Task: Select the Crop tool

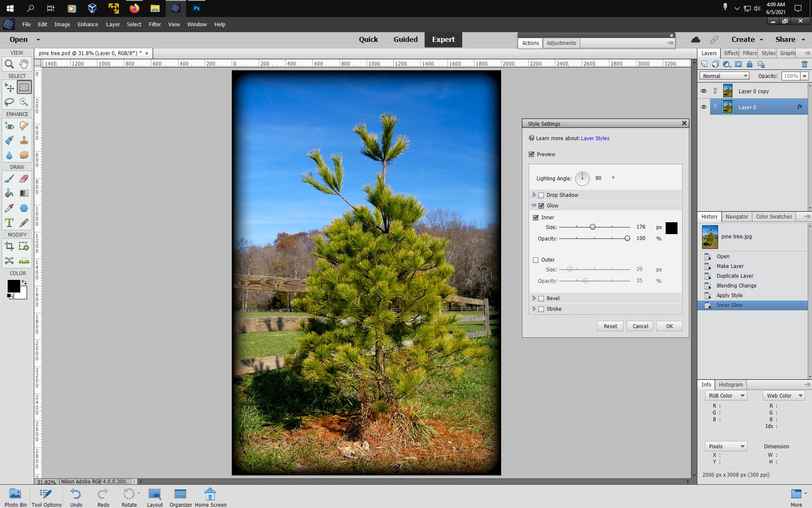Action: [x=9, y=246]
